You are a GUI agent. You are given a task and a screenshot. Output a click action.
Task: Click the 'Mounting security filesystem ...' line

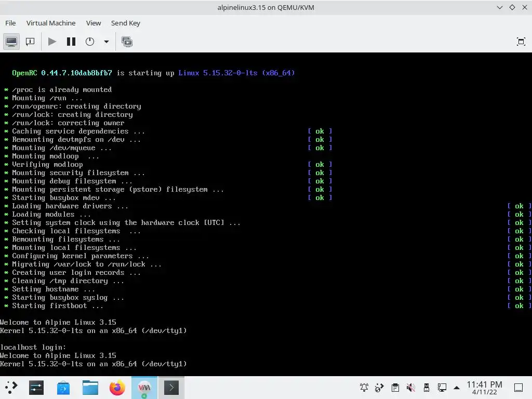[78, 173]
